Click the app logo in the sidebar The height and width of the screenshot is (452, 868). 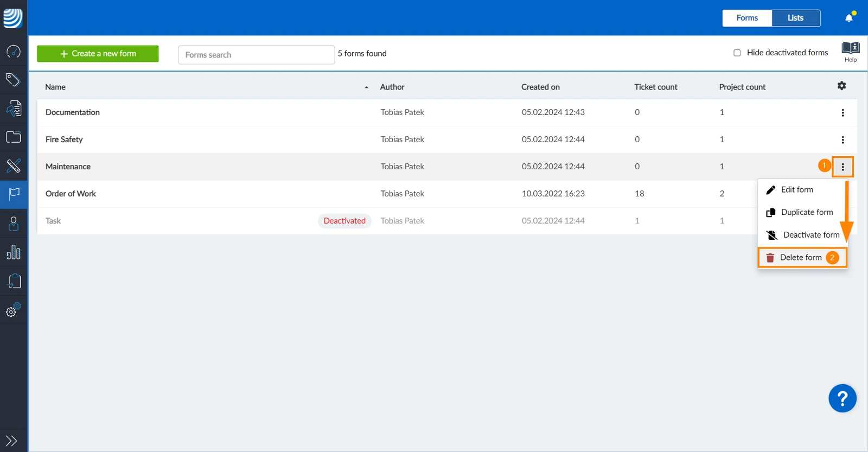pos(13,18)
